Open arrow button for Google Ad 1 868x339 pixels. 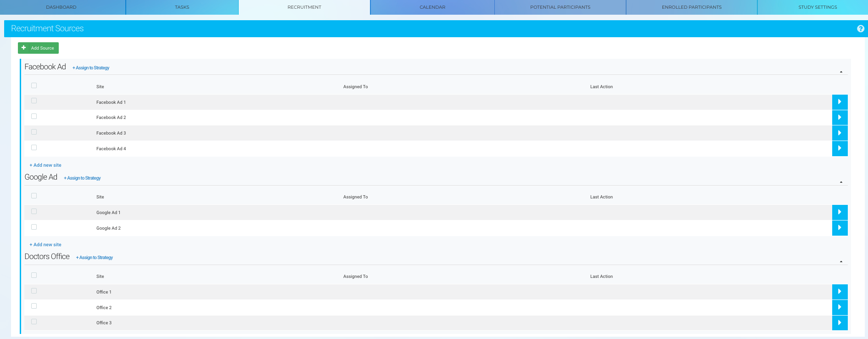(840, 212)
